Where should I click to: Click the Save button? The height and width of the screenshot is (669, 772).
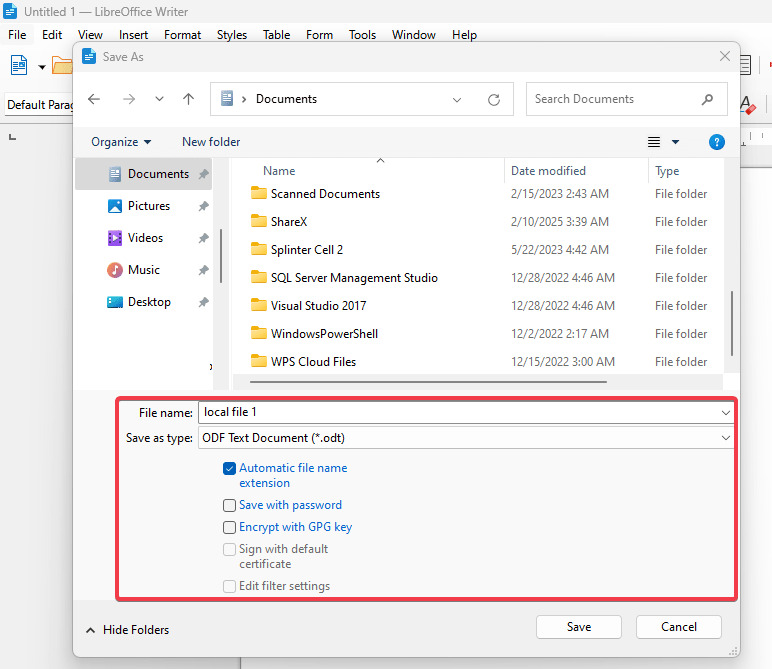click(579, 627)
